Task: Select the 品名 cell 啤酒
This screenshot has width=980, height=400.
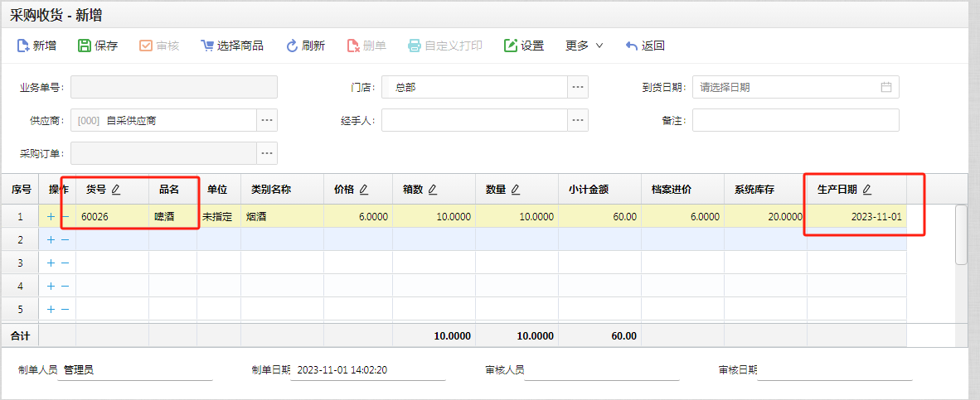Action: tap(173, 216)
